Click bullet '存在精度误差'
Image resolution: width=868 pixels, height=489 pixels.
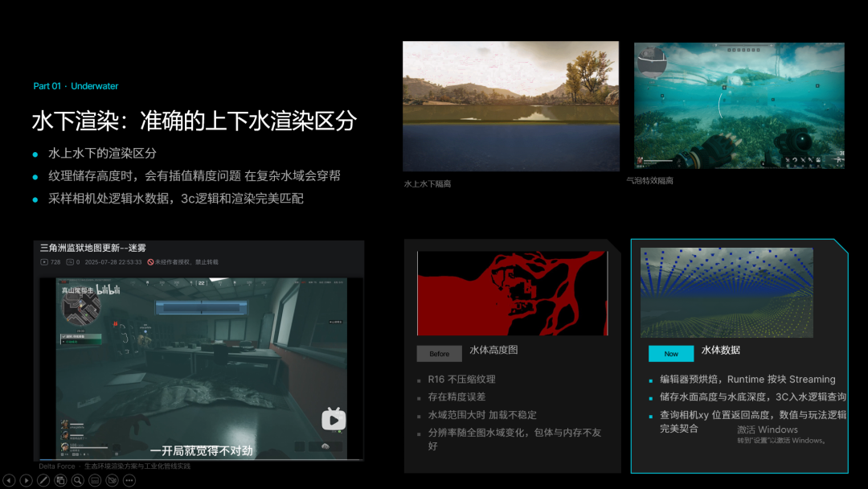457,397
